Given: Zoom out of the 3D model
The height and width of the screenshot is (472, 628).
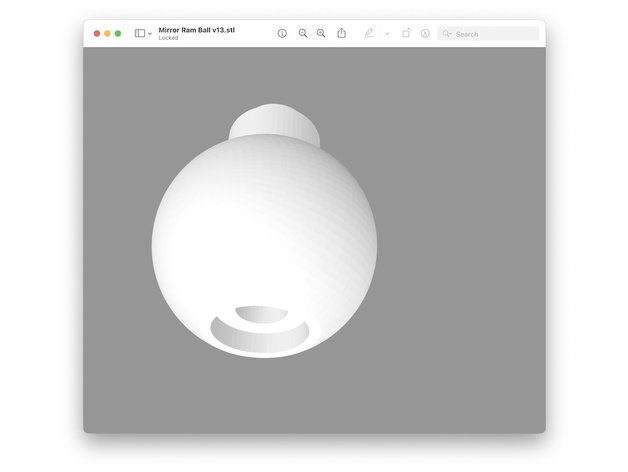Looking at the screenshot, I should click(303, 34).
